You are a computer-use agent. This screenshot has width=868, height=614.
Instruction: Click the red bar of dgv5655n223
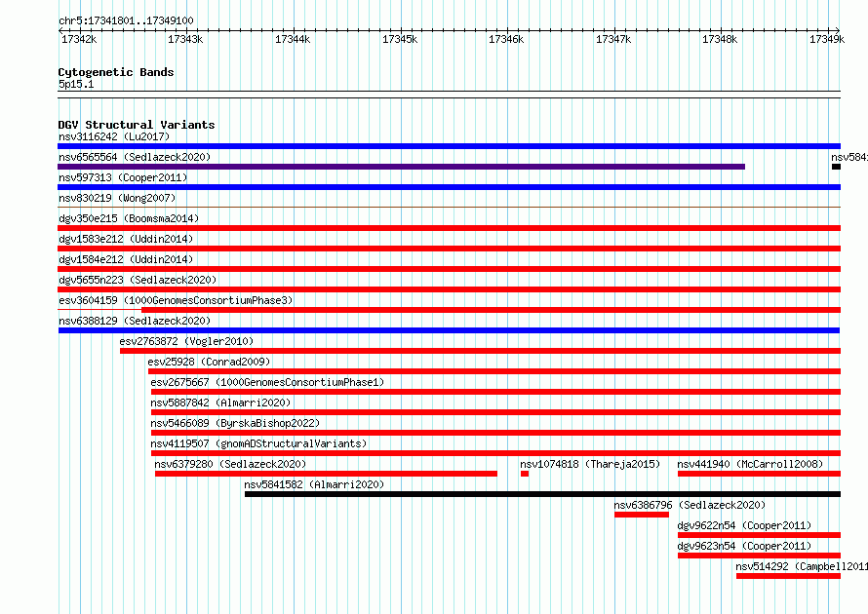pyautogui.click(x=449, y=289)
